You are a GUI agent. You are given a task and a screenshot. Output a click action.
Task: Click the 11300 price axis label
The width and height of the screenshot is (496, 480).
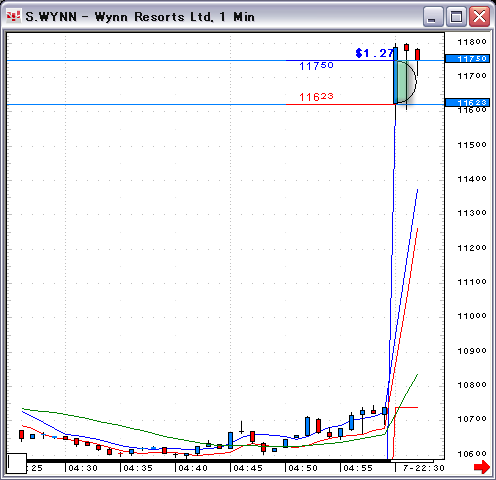tap(472, 213)
